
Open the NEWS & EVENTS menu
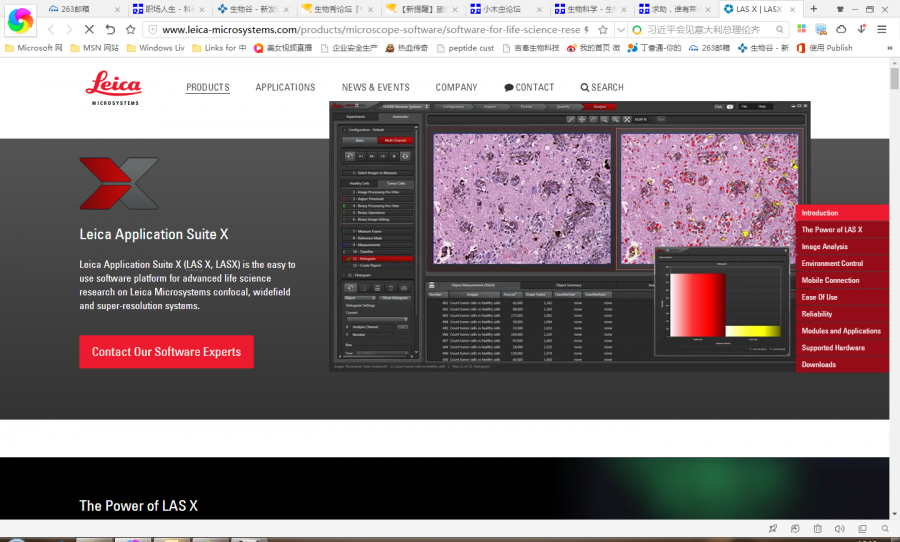(x=375, y=87)
